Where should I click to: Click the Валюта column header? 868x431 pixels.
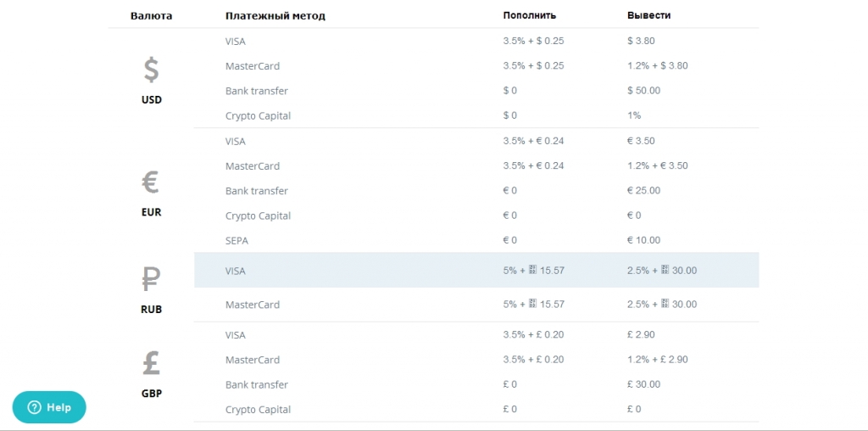click(151, 15)
